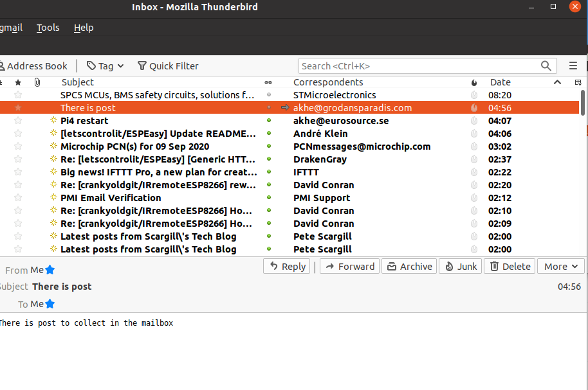This screenshot has width=588, height=390.
Task: Click the blue star beside From Me
Action: tap(50, 270)
